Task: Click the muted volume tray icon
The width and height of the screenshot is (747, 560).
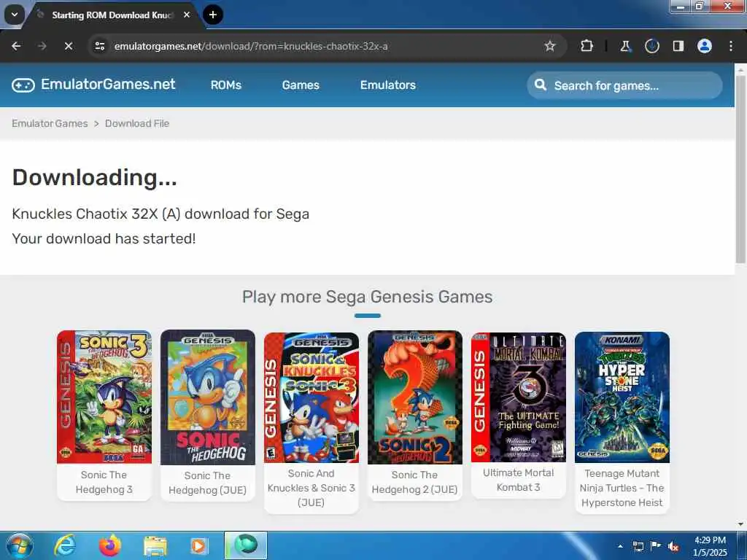Action: click(673, 547)
